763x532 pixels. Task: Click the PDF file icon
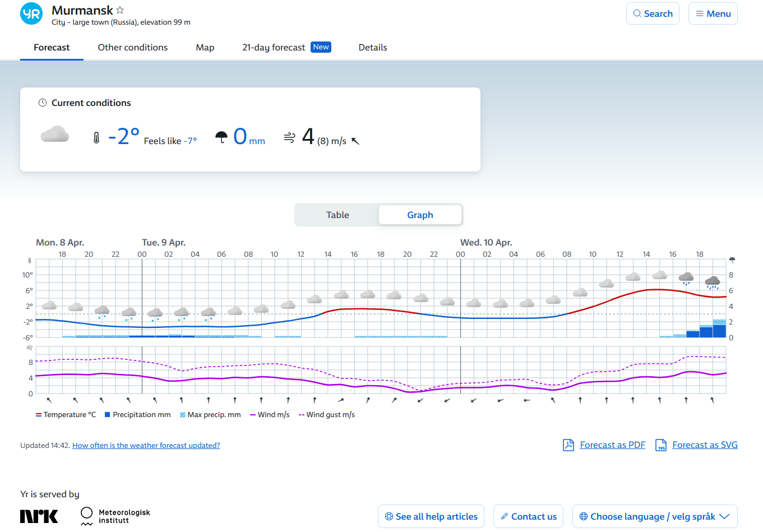[x=568, y=445]
